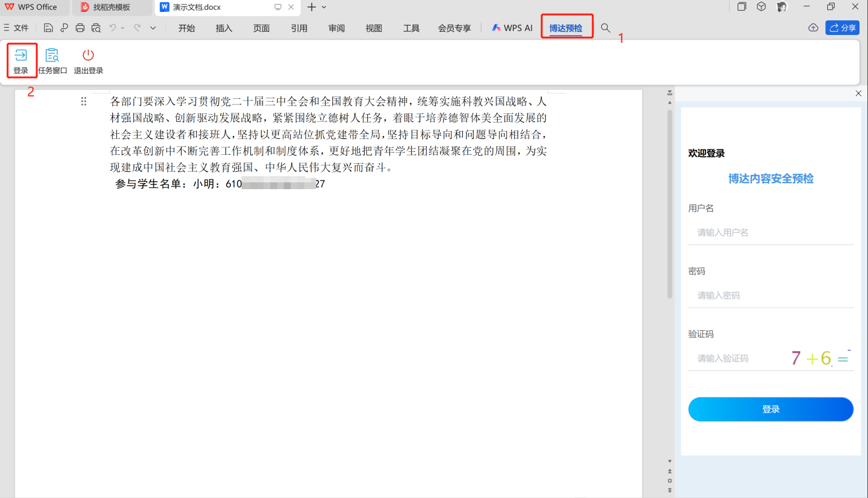This screenshot has width=868, height=498.
Task: Select the 博达预检 tab
Action: click(565, 28)
